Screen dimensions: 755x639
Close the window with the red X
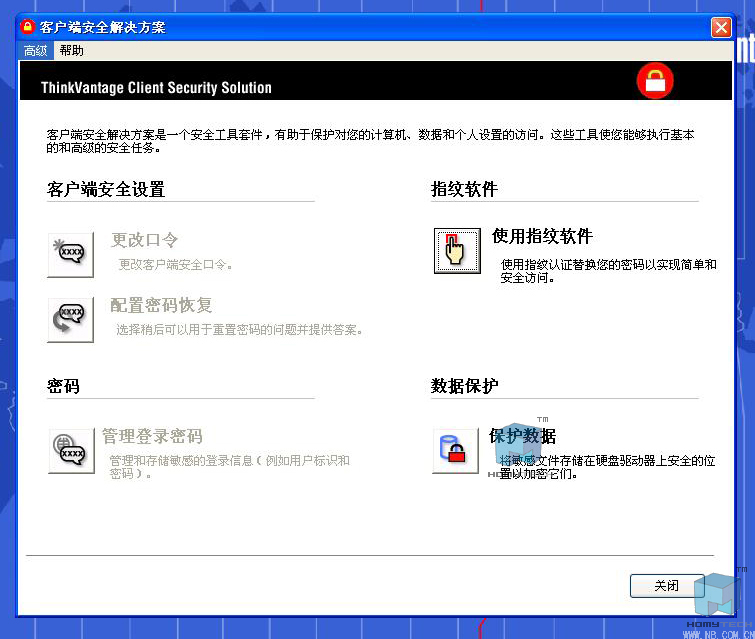721,27
